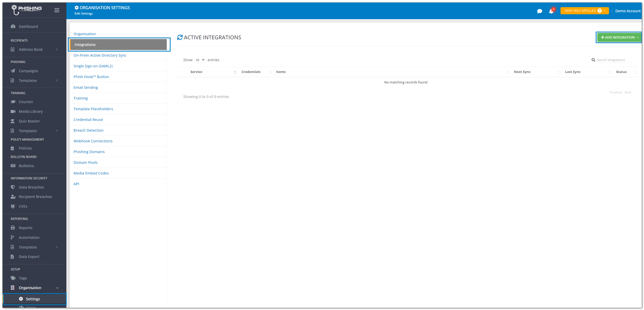Open Template Placeholders settings

(x=93, y=109)
